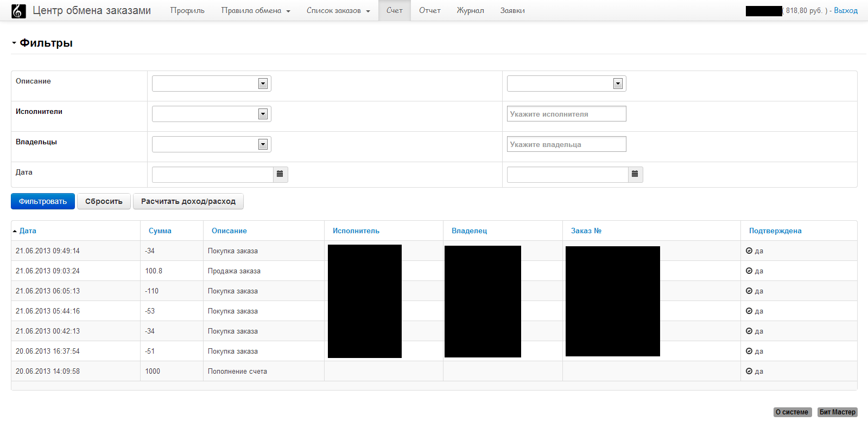
Task: Open the Профиль menu item
Action: (x=187, y=10)
